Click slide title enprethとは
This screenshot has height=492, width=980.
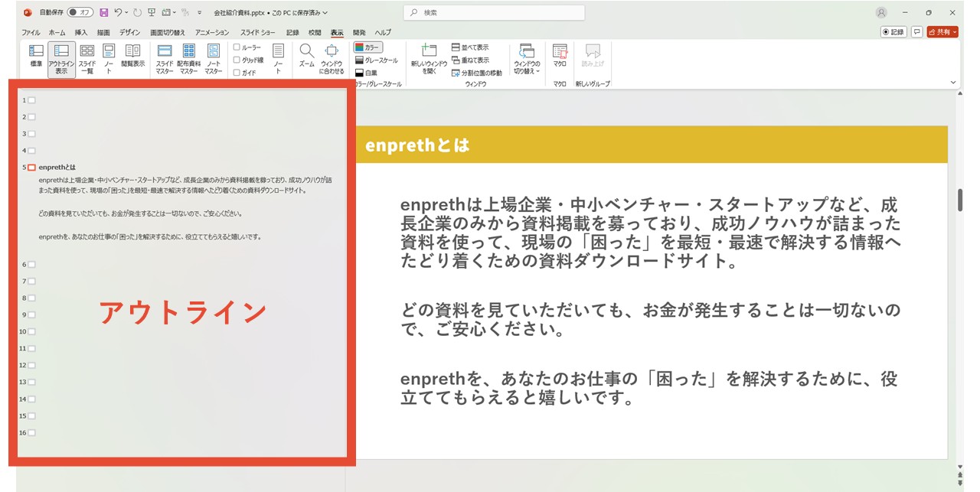pyautogui.click(x=417, y=145)
